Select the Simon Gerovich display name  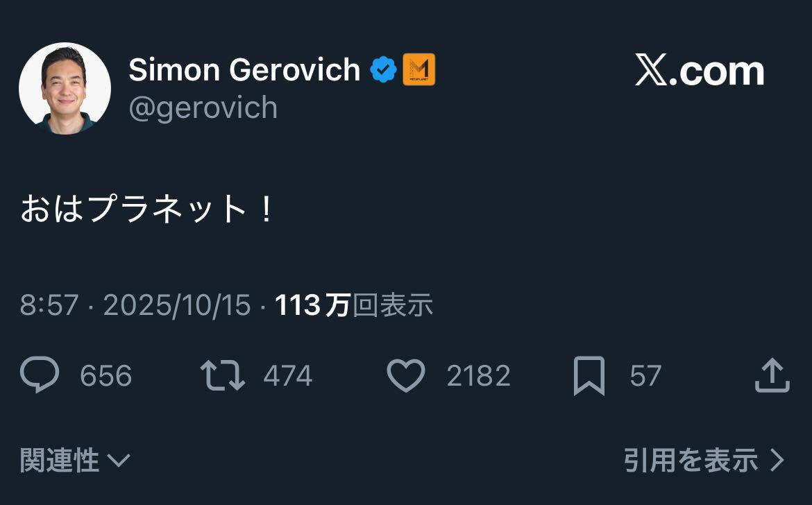[244, 69]
